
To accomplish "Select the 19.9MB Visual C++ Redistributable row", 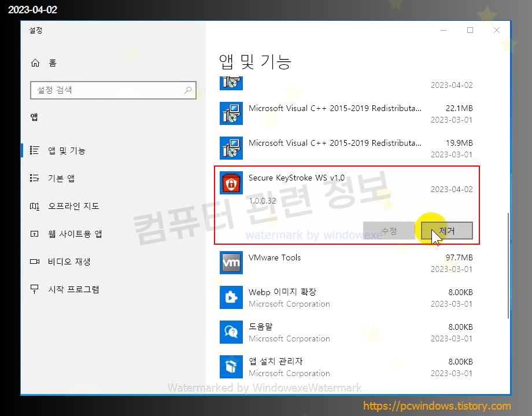I will (x=346, y=148).
